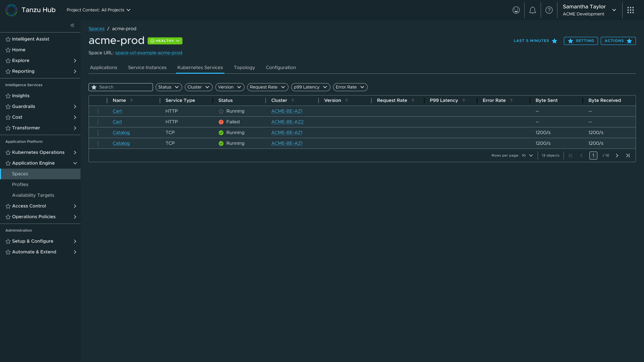The image size is (644, 362).
Task: Go to first page arrow
Action: click(x=571, y=156)
